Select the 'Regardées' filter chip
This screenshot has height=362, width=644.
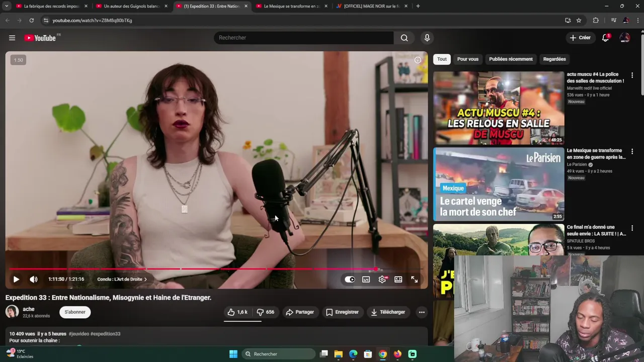click(x=554, y=59)
